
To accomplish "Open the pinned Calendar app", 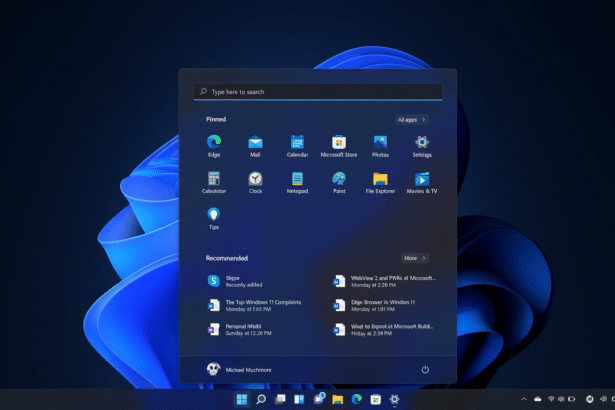I will click(297, 146).
